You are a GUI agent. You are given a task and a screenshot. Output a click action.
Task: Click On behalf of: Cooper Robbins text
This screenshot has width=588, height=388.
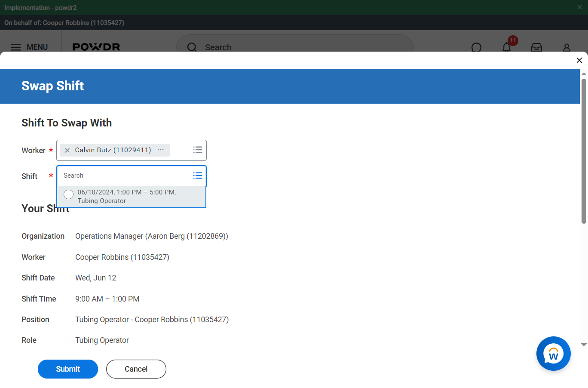click(64, 23)
